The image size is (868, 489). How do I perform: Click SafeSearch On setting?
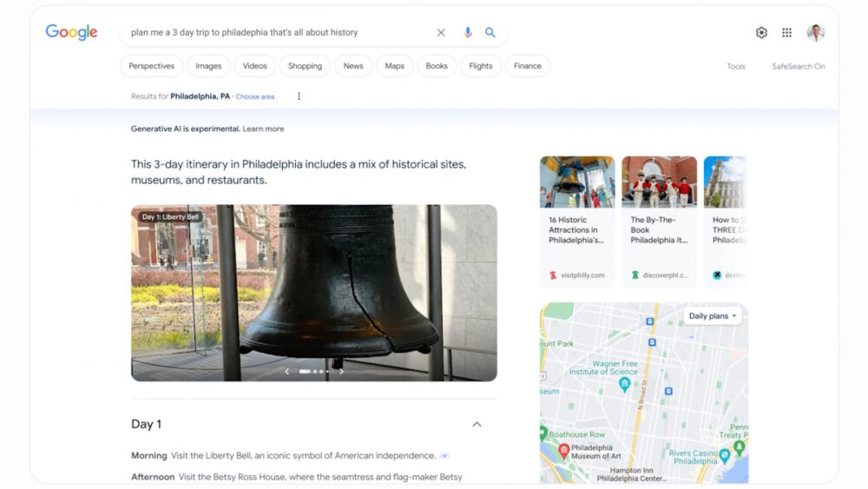click(x=799, y=67)
